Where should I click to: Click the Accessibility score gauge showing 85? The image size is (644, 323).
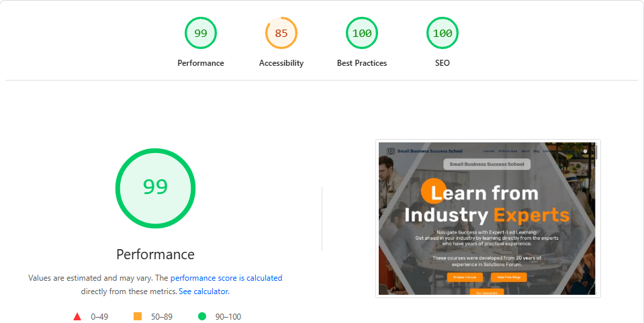coord(281,33)
